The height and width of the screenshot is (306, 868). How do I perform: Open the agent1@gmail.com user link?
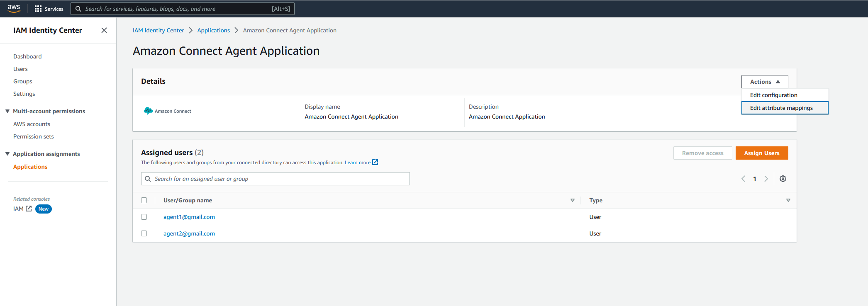(189, 217)
